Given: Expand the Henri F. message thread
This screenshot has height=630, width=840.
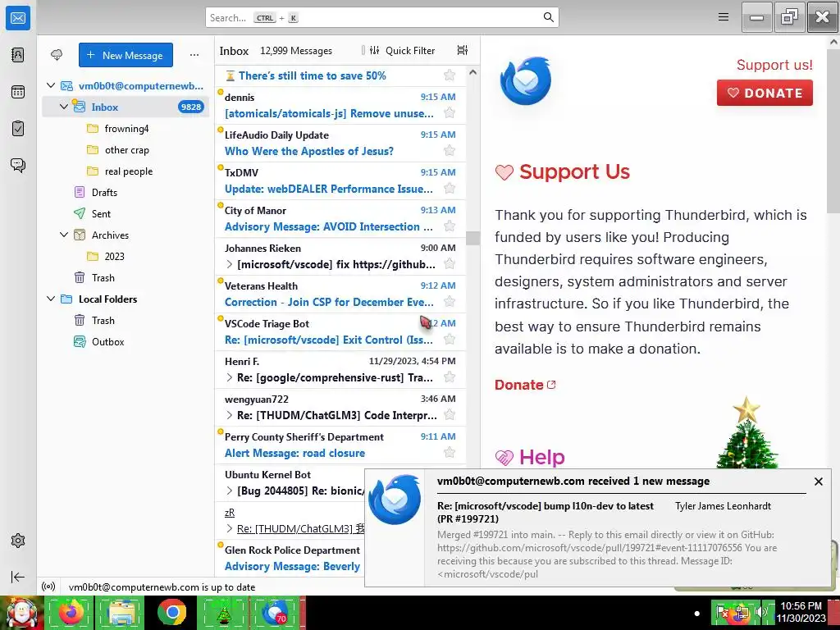Looking at the screenshot, I should [x=230, y=377].
